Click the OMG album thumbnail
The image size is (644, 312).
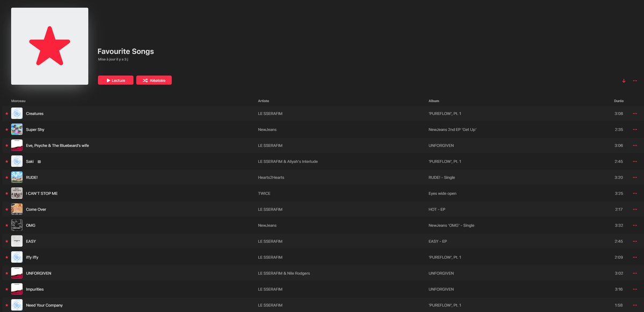click(x=17, y=225)
